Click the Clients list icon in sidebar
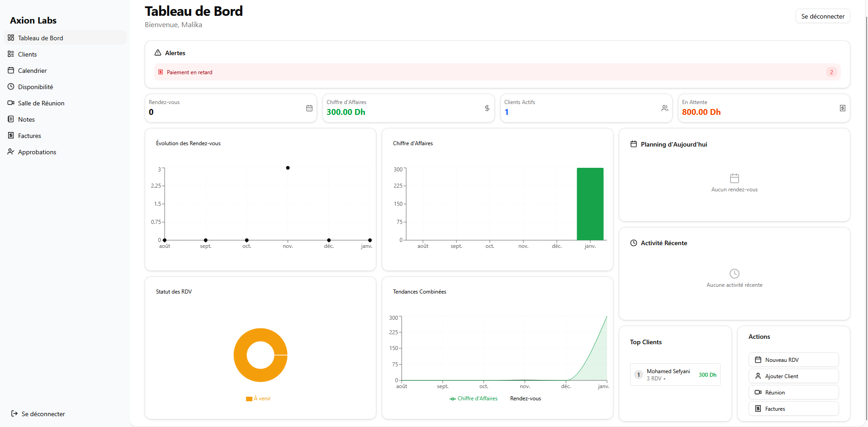 [x=10, y=54]
